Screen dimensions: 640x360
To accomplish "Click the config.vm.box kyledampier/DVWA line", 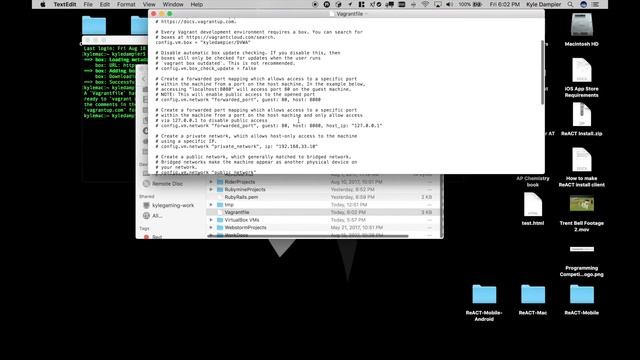I will coord(203,42).
